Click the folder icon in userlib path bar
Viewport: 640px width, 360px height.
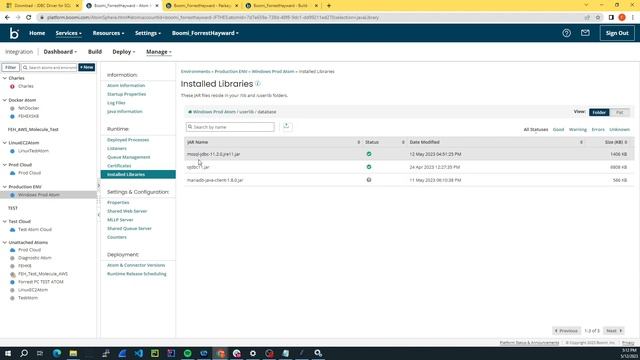click(190, 112)
